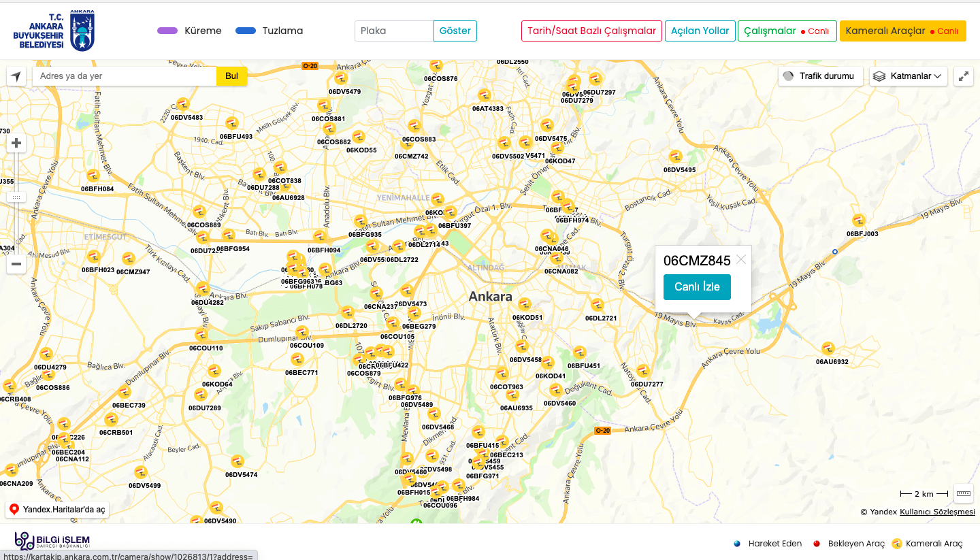Image resolution: width=980 pixels, height=560 pixels.
Task: Open Tarih/Saat Bazlı Çalışmalar
Action: (x=591, y=31)
